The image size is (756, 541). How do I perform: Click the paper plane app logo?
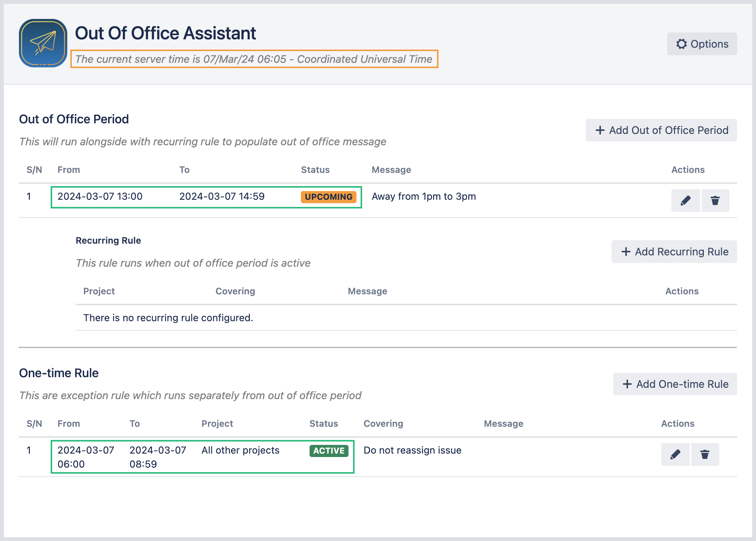coord(43,43)
